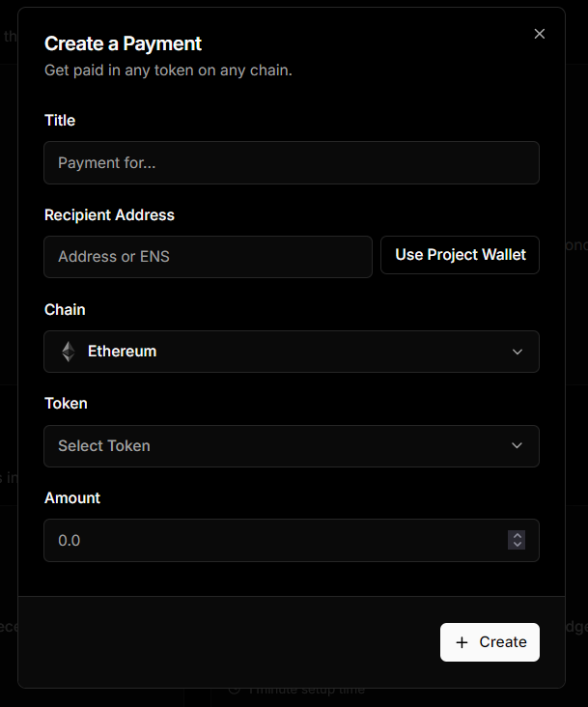Click the Chain label text
Viewport: 588px width, 707px height.
[65, 309]
